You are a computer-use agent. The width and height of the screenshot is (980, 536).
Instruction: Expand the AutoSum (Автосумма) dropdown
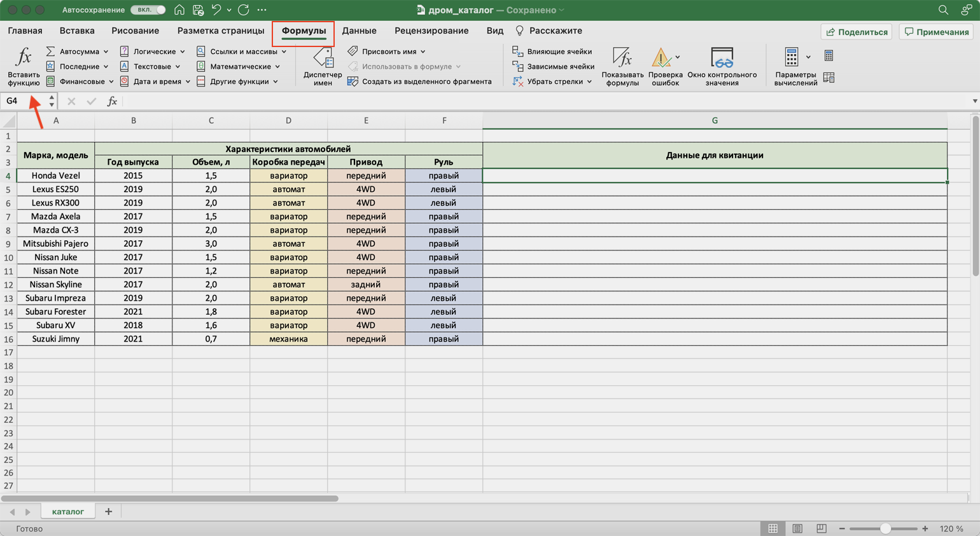pyautogui.click(x=106, y=52)
